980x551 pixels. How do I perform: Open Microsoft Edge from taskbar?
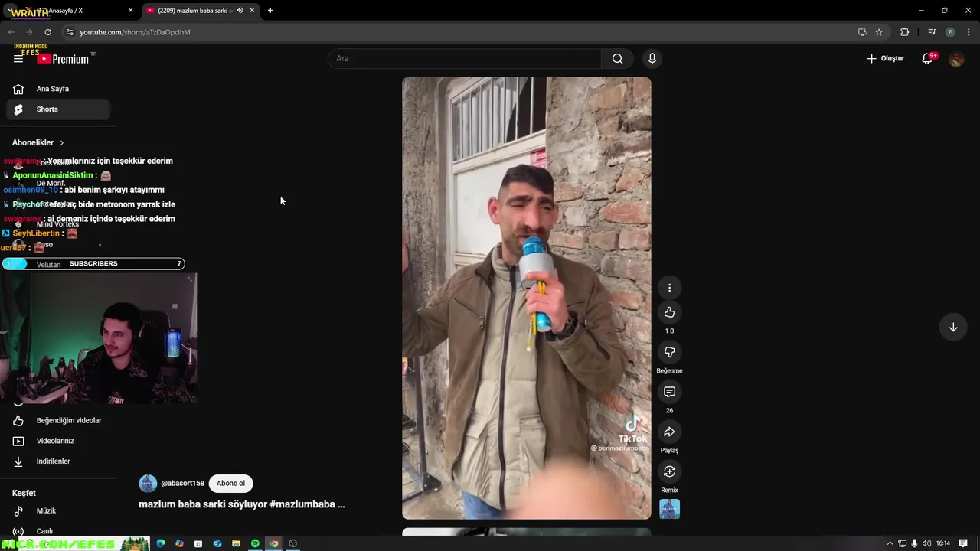coord(161,543)
